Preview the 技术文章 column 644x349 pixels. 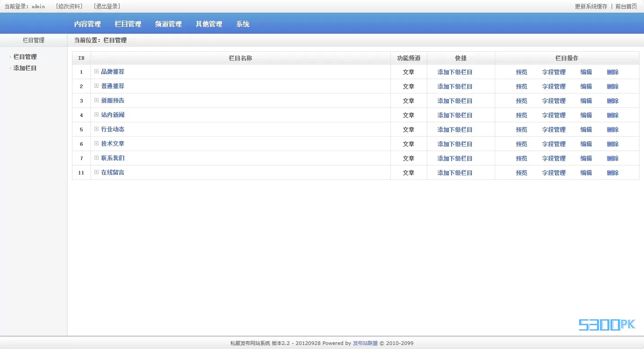[521, 144]
